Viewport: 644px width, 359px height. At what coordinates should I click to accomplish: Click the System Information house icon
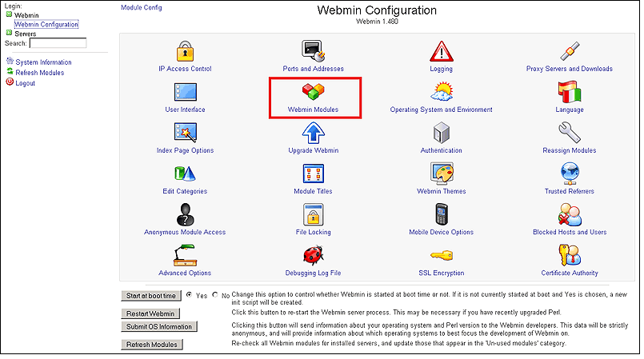point(10,61)
